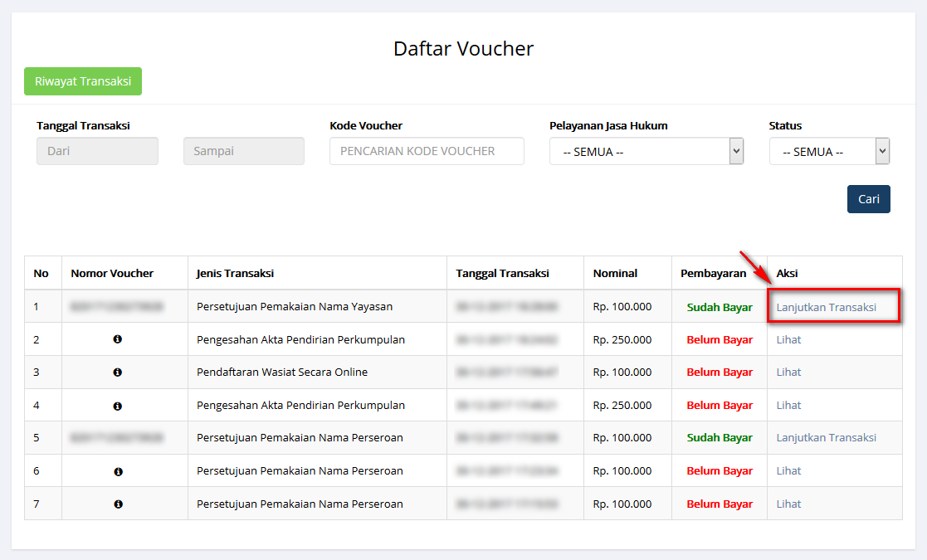
Task: Open the Pelayanan Jasa Hukum dropdown
Action: coord(646,152)
